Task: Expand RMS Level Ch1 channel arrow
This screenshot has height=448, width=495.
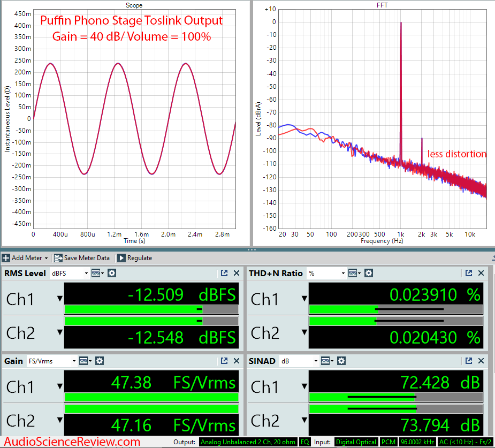Action: [x=59, y=298]
